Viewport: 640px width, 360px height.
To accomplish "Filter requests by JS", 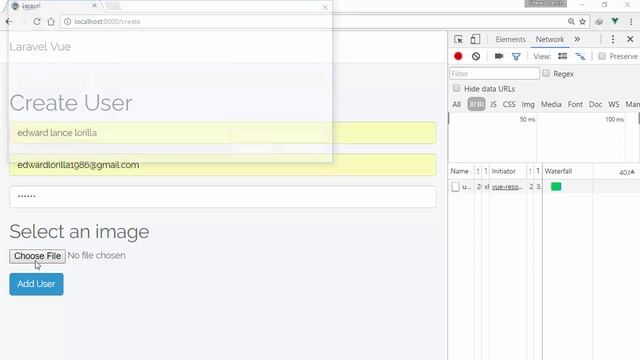I will [x=493, y=104].
